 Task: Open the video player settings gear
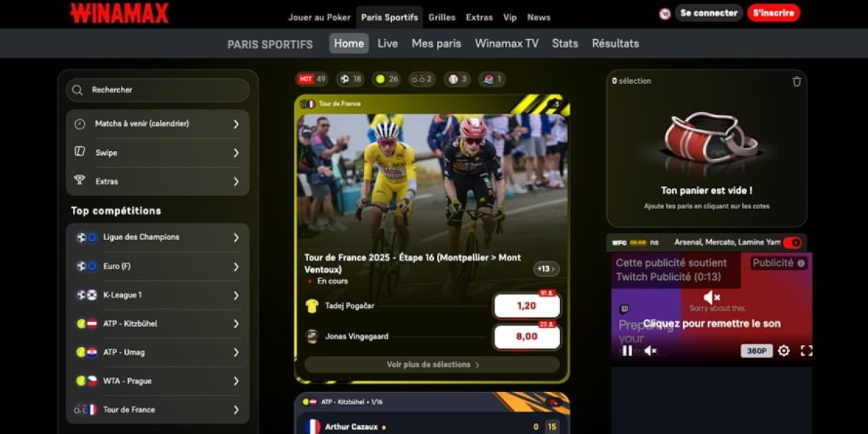pyautogui.click(x=783, y=351)
